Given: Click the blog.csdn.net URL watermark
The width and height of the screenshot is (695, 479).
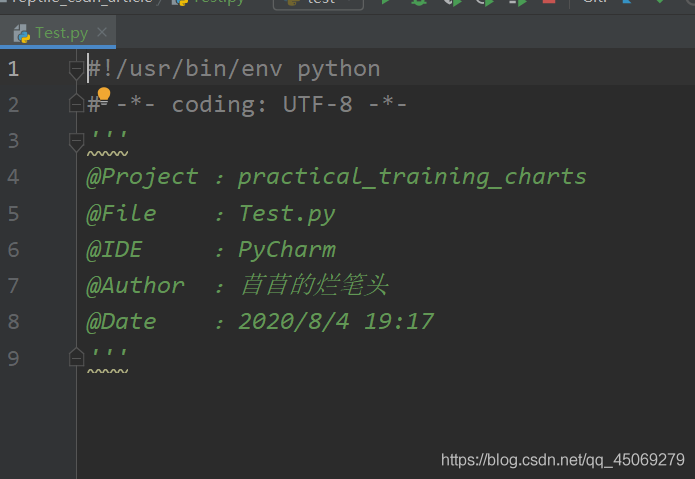Looking at the screenshot, I should coord(562,460).
